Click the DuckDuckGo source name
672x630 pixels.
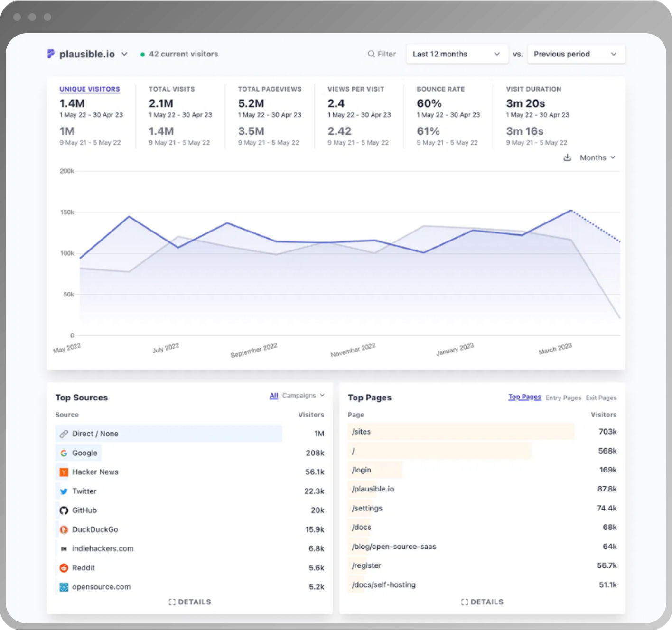tap(95, 529)
